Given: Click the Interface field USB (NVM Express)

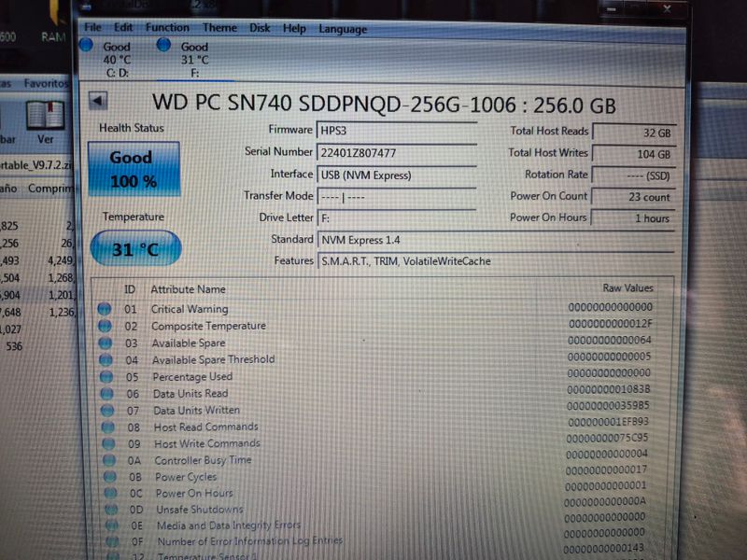Looking at the screenshot, I should tap(396, 175).
